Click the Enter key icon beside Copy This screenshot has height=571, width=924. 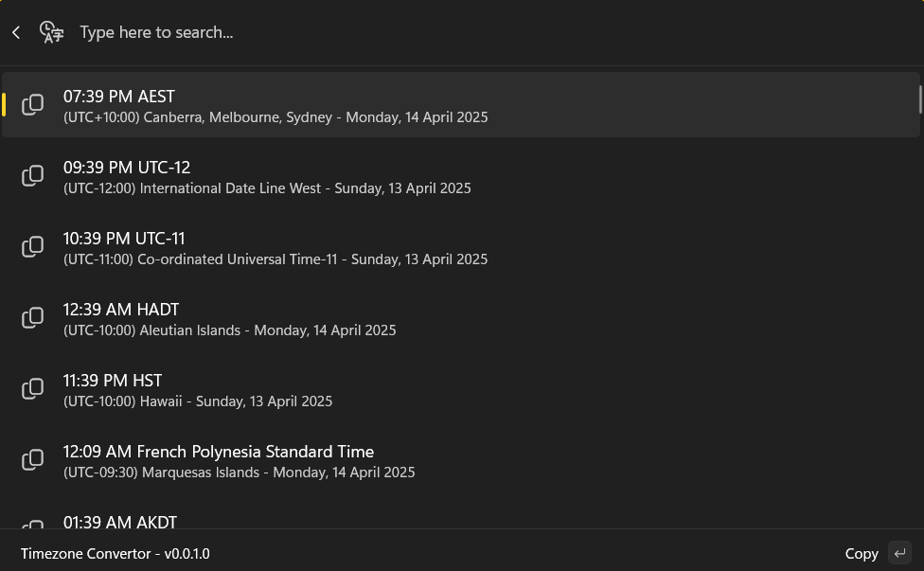tap(899, 553)
